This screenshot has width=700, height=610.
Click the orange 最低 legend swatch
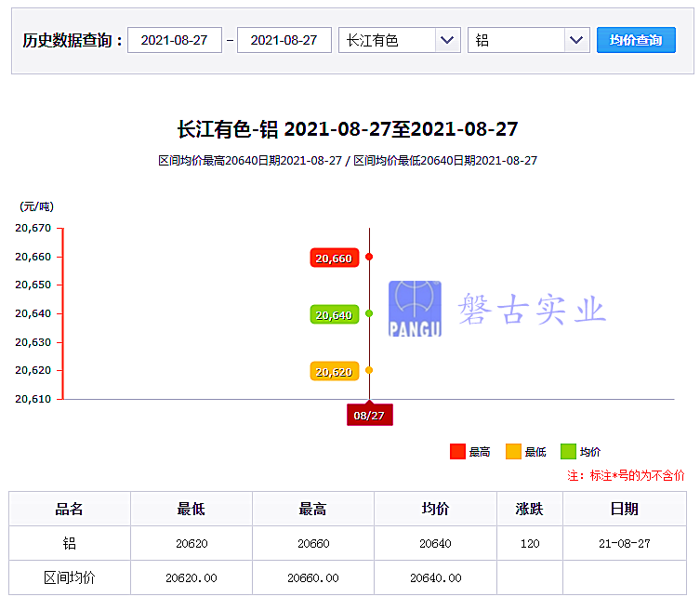click(513, 452)
